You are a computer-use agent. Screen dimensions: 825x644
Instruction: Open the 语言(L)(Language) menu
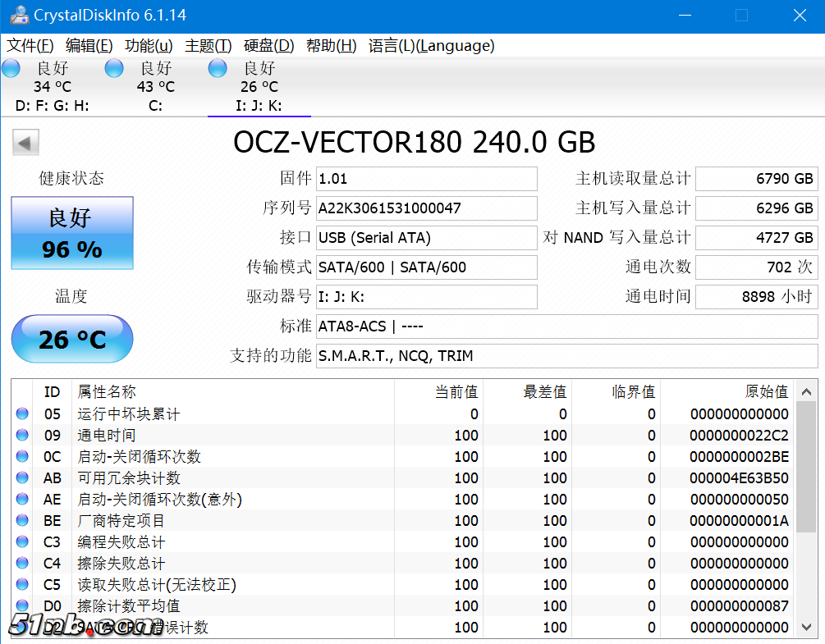click(431, 46)
